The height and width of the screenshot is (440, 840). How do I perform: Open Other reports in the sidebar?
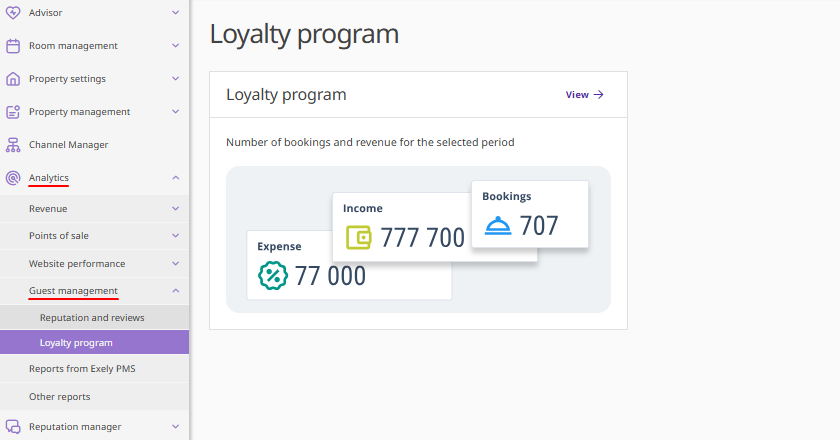59,397
